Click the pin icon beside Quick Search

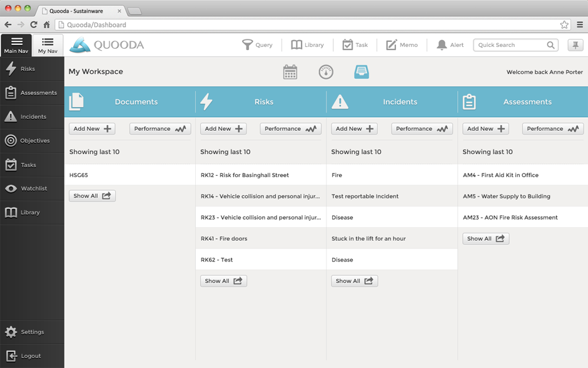pos(574,45)
